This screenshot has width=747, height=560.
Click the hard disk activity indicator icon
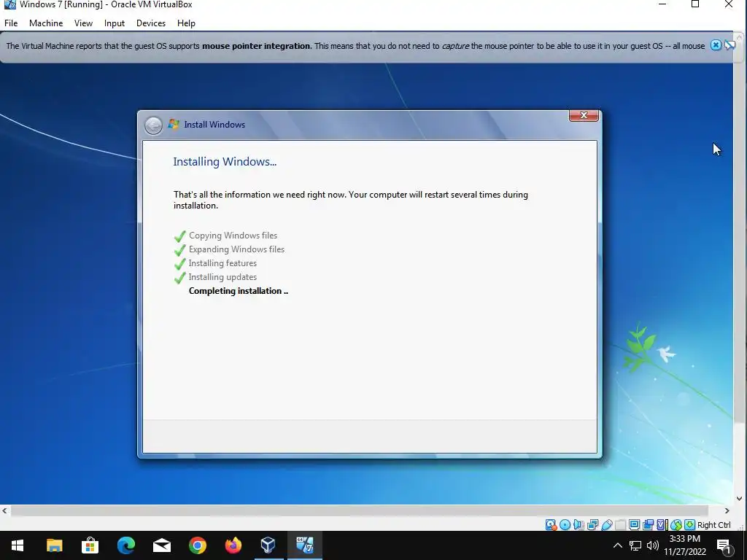click(551, 525)
